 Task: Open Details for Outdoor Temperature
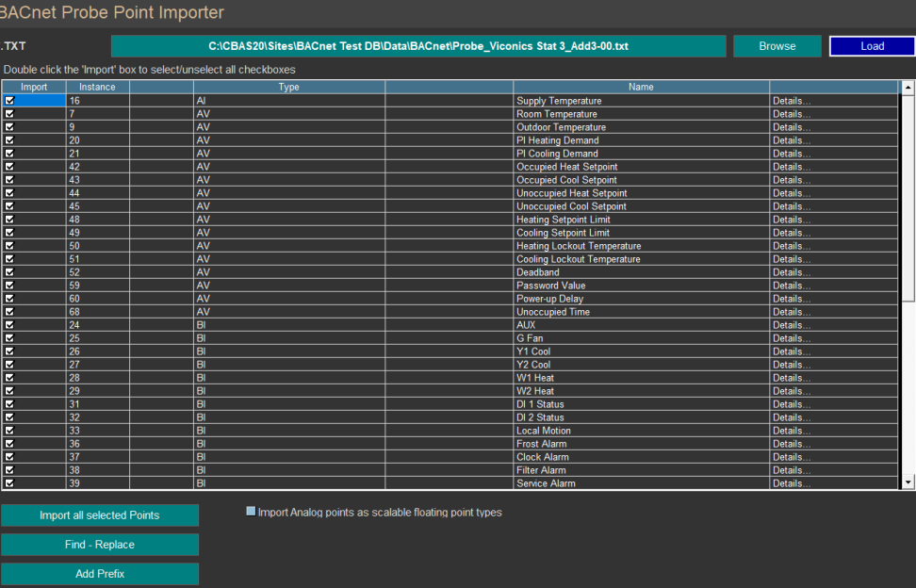(792, 127)
